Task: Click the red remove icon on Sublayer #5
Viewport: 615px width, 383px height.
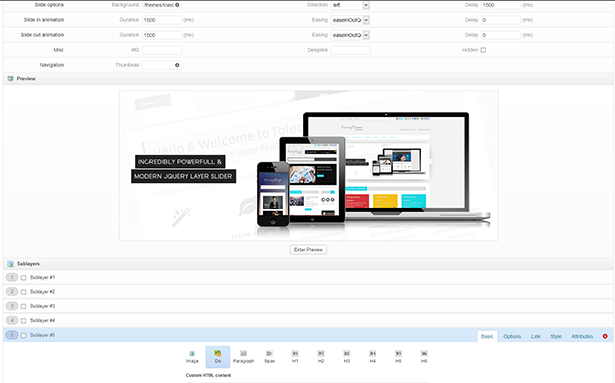Action: coord(605,336)
